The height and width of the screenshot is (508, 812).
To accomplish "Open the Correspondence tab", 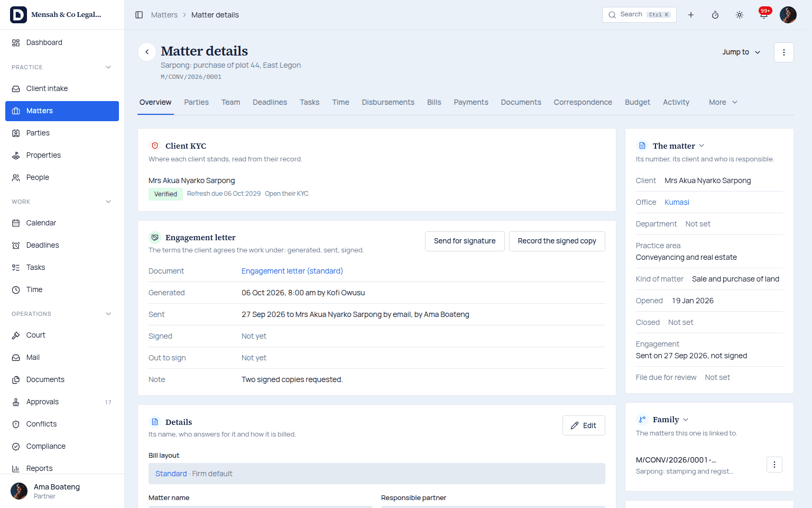I will pos(583,102).
